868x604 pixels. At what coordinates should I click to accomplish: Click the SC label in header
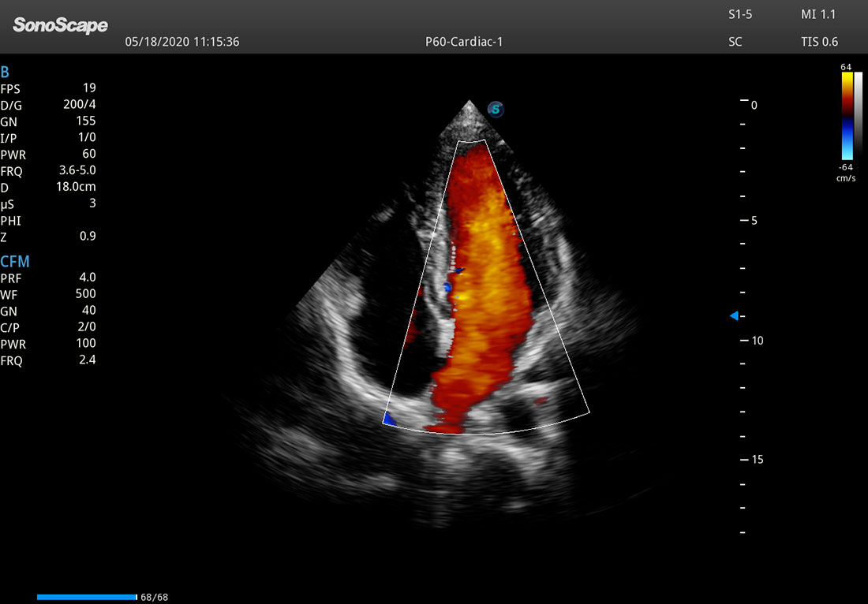pyautogui.click(x=735, y=42)
